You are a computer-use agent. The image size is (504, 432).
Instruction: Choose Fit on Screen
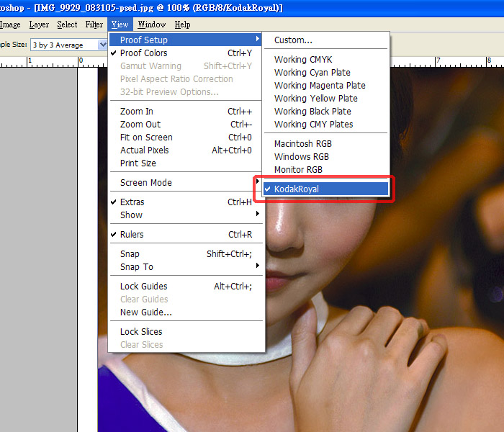point(146,138)
